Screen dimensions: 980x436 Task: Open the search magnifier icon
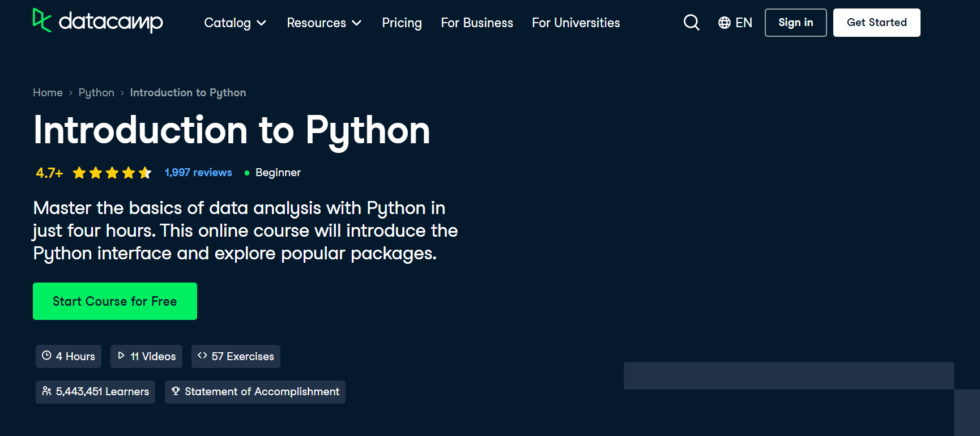click(692, 23)
